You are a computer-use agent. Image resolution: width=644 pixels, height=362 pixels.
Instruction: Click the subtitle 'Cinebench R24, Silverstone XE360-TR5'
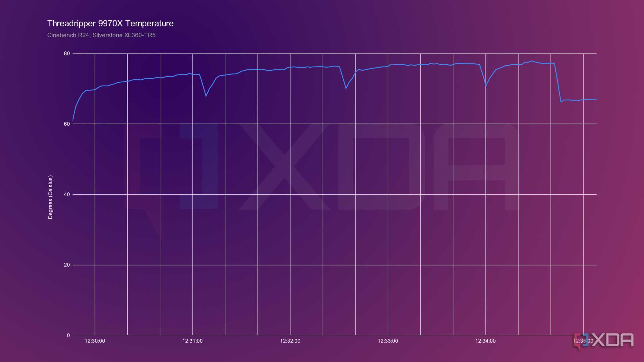pos(101,35)
